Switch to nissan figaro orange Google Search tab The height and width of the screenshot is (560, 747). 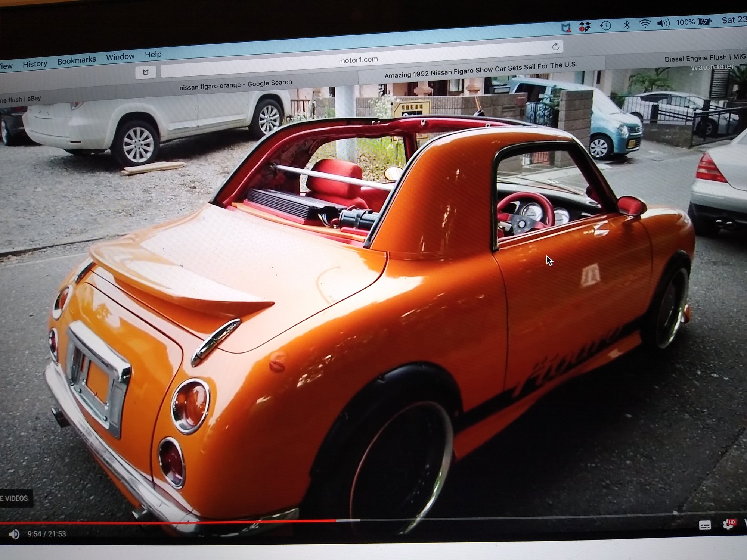pyautogui.click(x=236, y=84)
